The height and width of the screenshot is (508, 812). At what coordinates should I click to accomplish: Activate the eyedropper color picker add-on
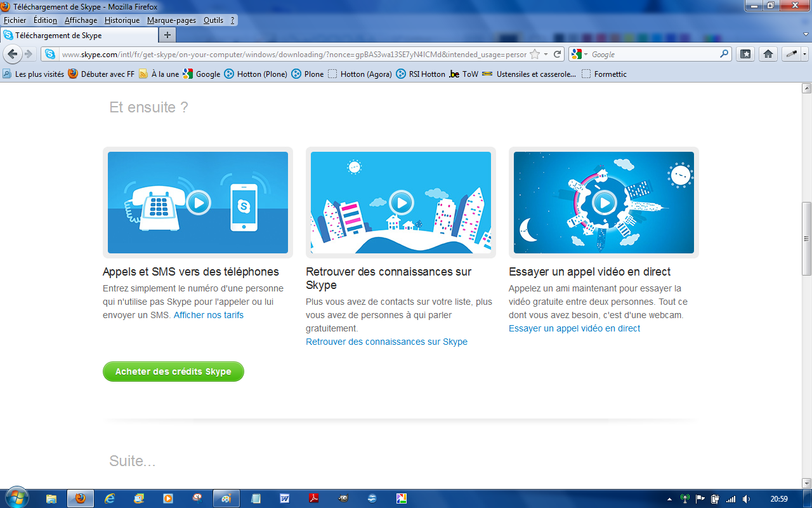tap(790, 54)
